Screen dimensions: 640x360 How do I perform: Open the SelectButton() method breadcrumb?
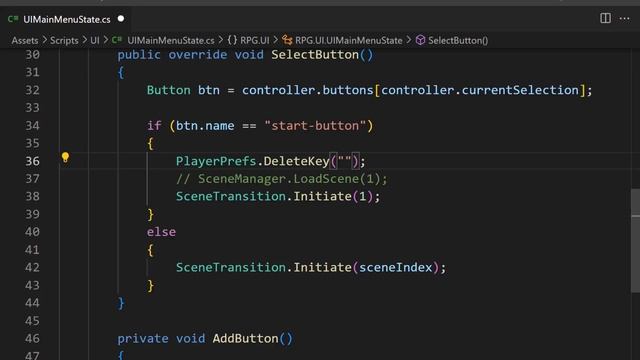tap(458, 40)
